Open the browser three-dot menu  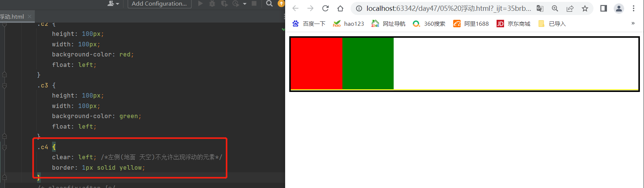634,8
